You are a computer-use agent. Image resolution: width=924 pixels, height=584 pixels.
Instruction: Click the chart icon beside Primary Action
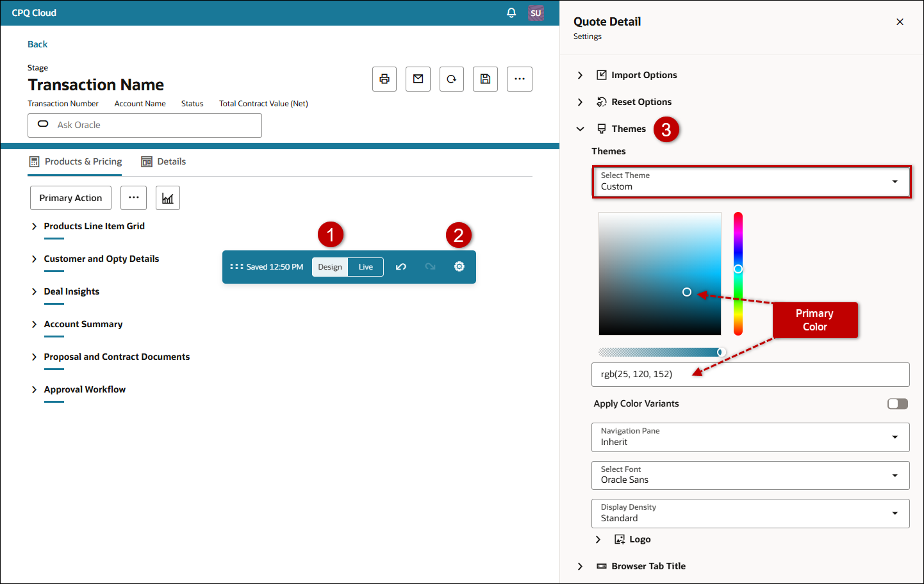coord(167,198)
